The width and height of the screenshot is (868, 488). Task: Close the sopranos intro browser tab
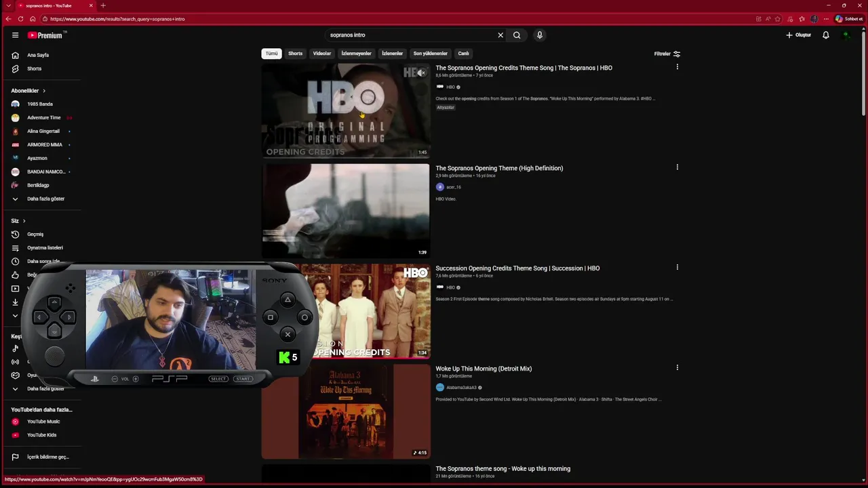[x=90, y=5]
